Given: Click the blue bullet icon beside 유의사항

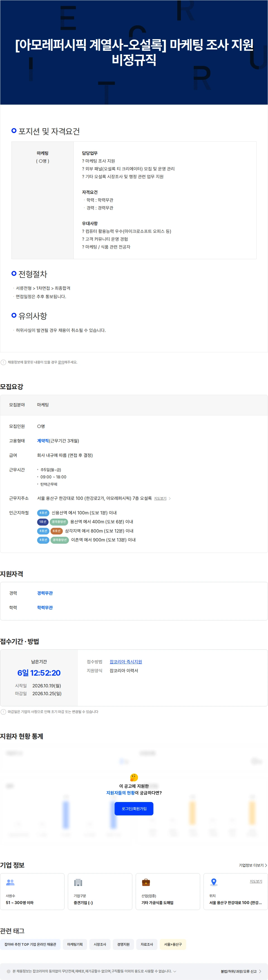Looking at the screenshot, I should pyautogui.click(x=14, y=315).
